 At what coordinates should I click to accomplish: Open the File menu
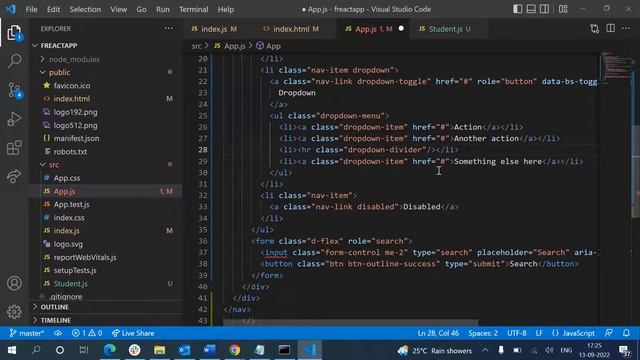tap(31, 9)
